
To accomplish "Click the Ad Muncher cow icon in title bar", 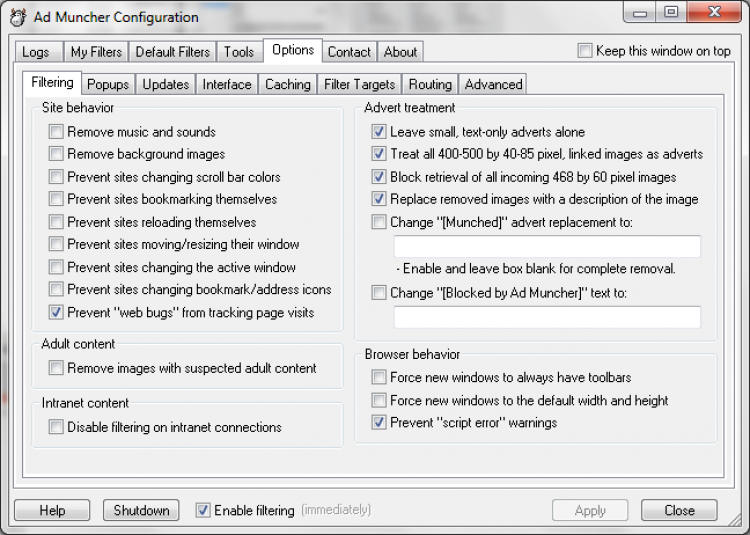I will point(17,17).
